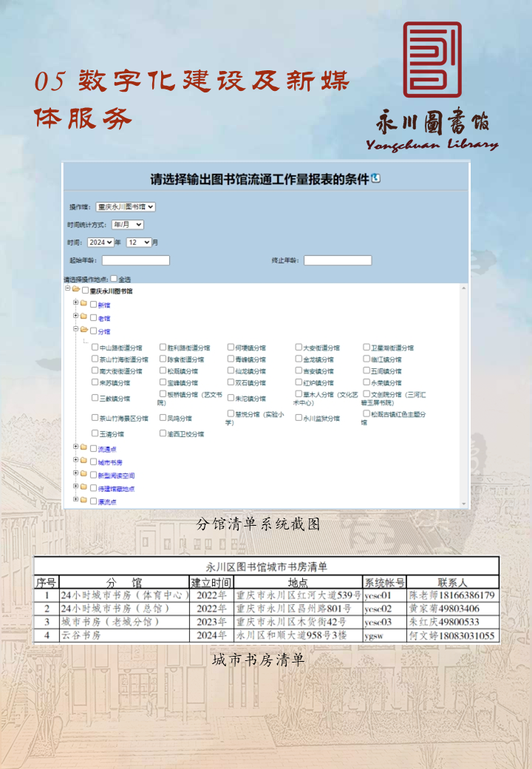Screen dimensions: 532x769
Task: Open the 时间统计方式 年/月 dropdown
Action: click(127, 225)
